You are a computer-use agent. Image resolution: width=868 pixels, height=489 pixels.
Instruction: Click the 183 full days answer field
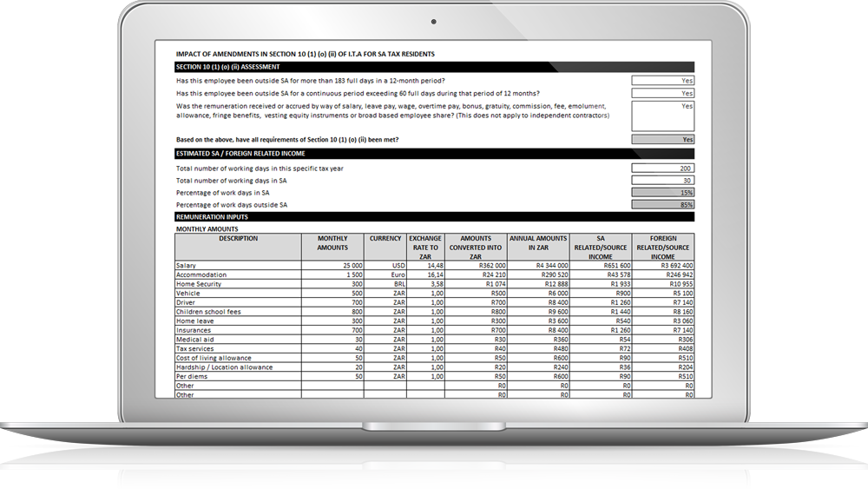(662, 81)
